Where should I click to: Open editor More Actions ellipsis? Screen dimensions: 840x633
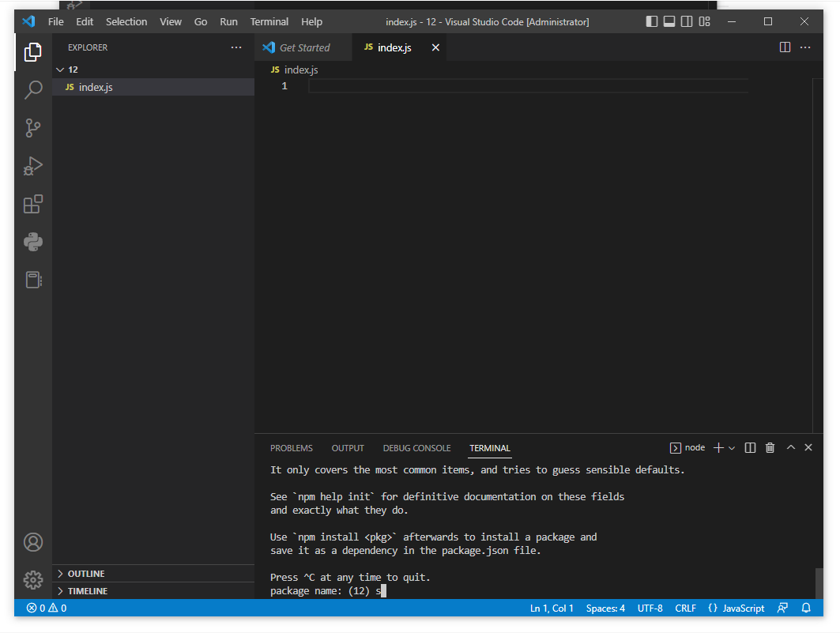[805, 47]
